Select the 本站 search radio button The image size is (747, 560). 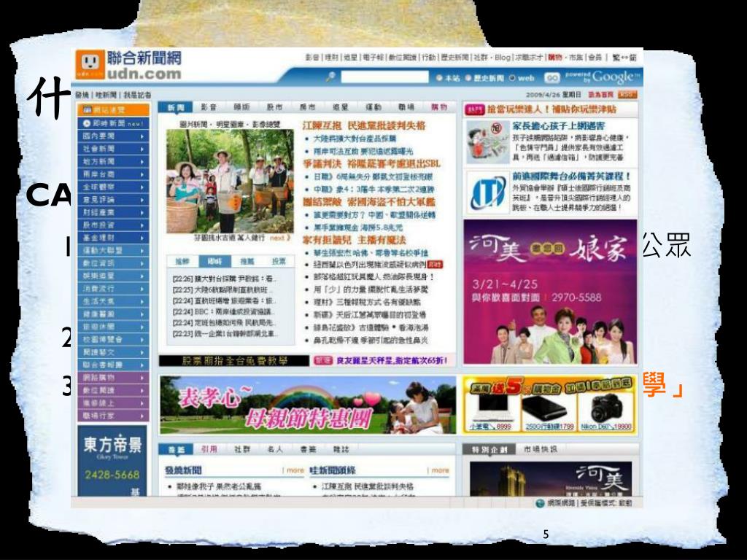[438, 78]
